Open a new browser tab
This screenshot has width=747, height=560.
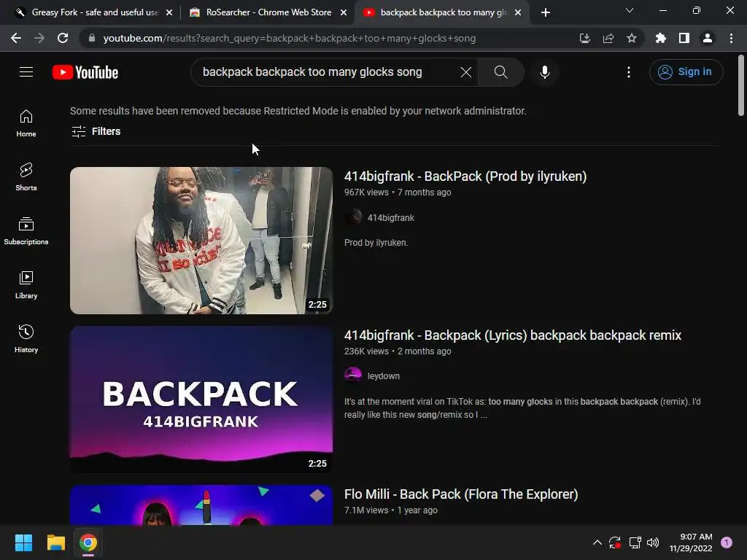click(x=546, y=12)
